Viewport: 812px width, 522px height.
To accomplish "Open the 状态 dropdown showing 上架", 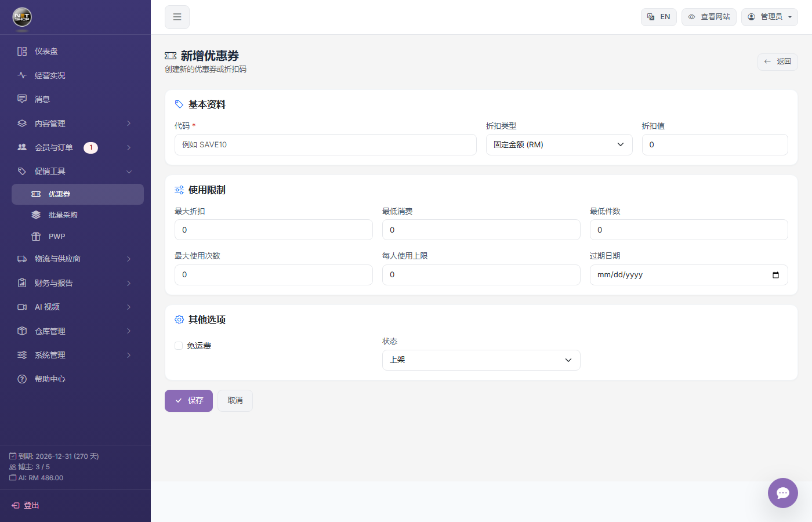I will [x=481, y=360].
